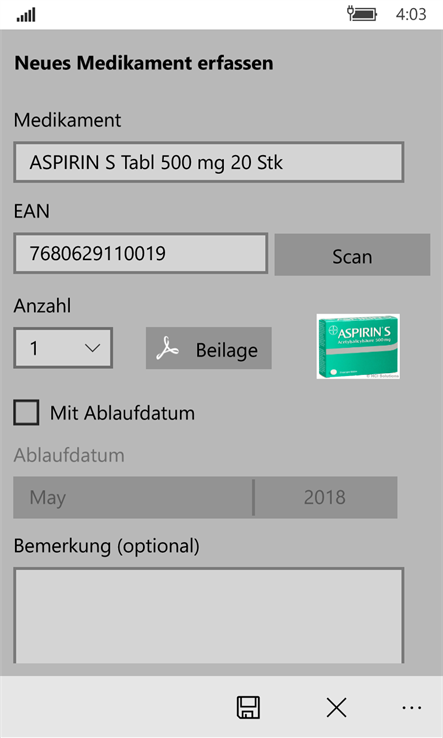Select the 2018 year picker
This screenshot has width=443, height=738.
coord(325,497)
